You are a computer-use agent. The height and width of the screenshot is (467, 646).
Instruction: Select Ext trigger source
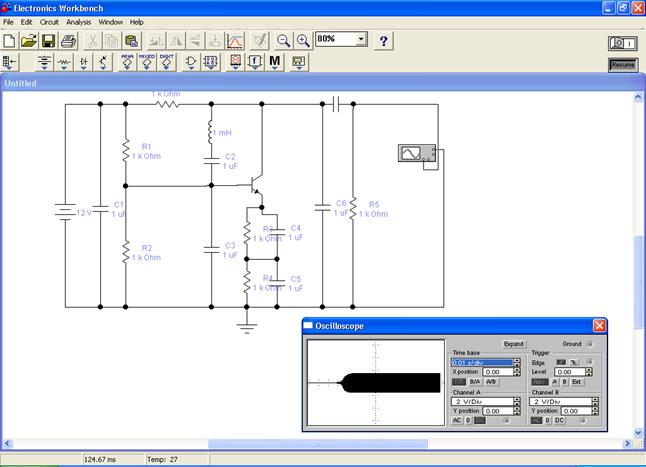point(577,382)
